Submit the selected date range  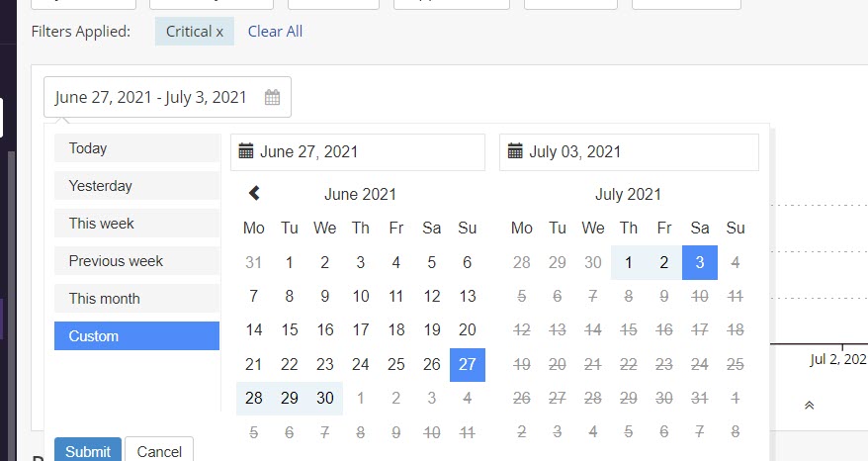tap(88, 451)
